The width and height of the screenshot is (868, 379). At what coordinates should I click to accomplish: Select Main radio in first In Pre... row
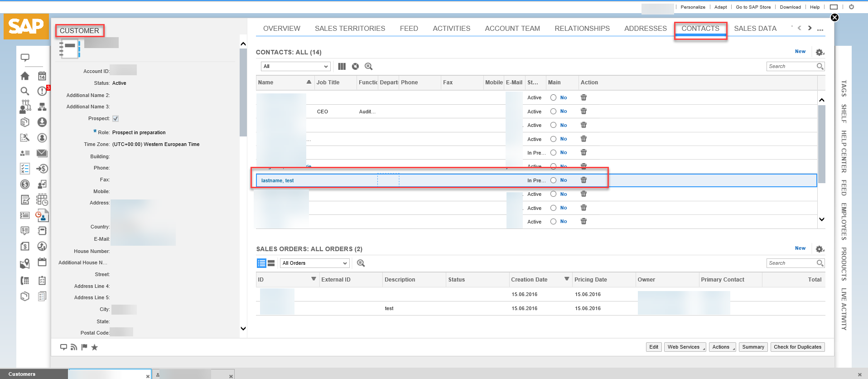(553, 153)
